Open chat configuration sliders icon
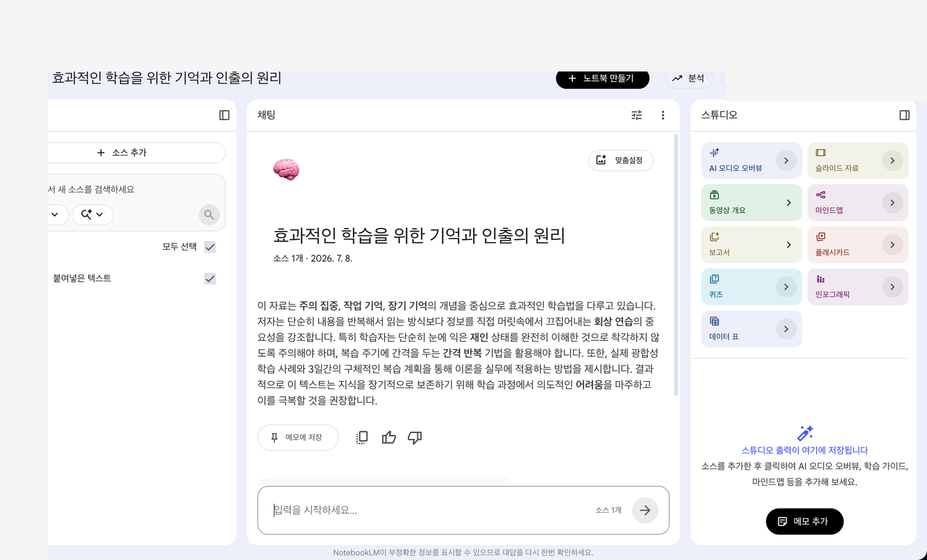 point(637,115)
